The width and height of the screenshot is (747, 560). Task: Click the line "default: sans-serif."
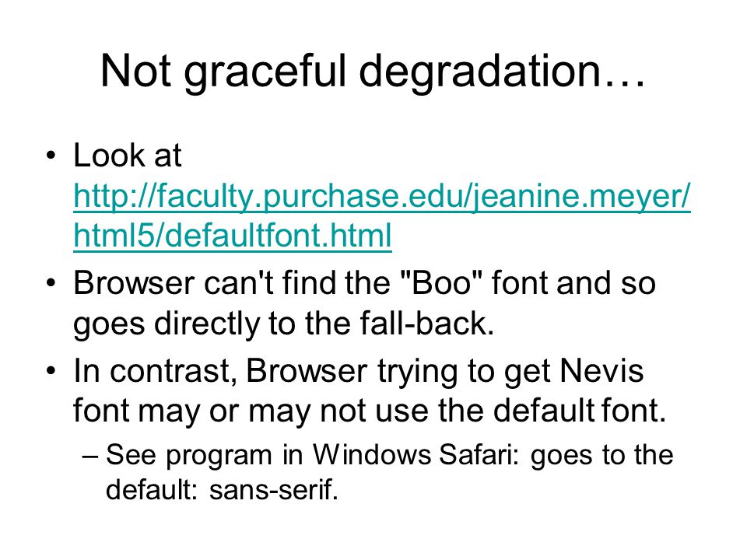pos(222,489)
